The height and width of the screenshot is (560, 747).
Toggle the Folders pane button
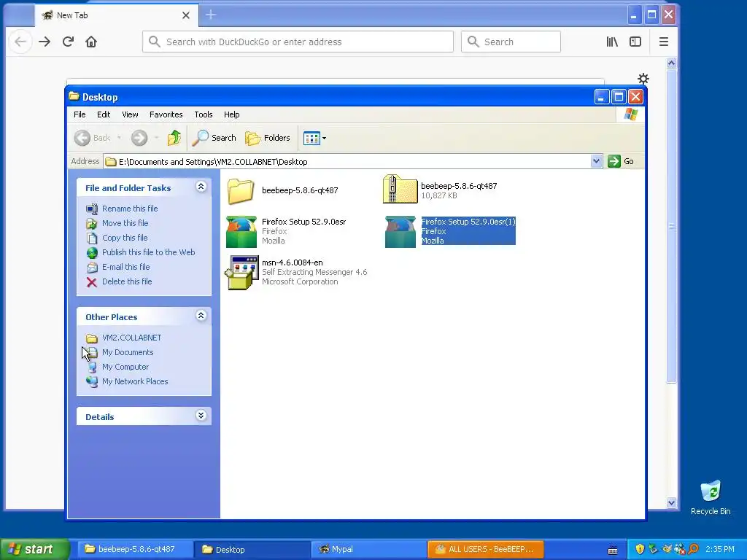(268, 138)
